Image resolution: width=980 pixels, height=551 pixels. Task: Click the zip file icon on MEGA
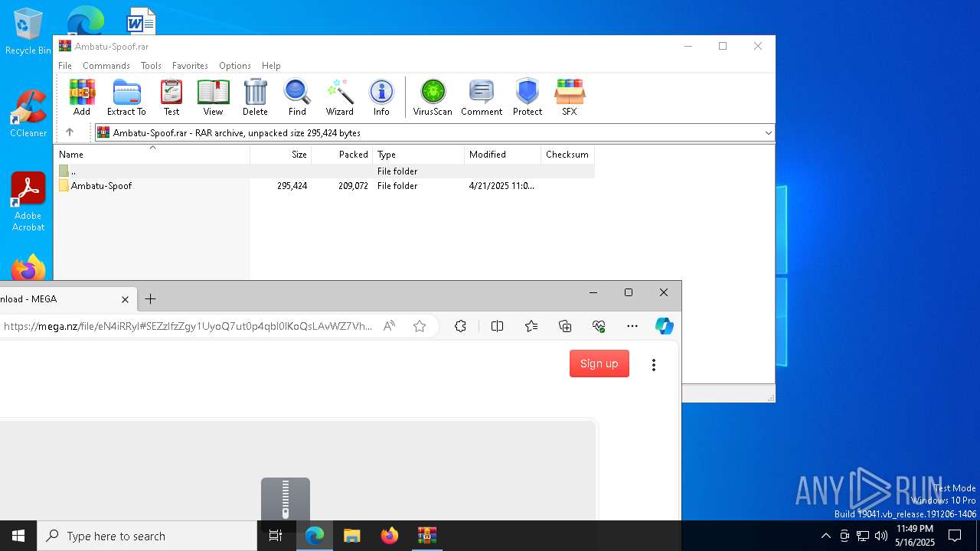coord(286,500)
